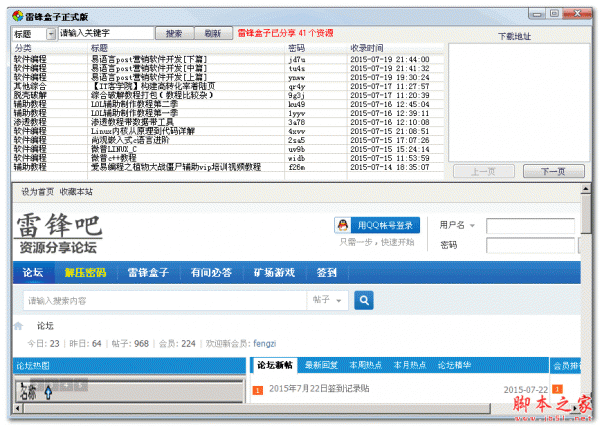Open the 解压密码 nav tab
This screenshot has width=600, height=426.
pyautogui.click(x=85, y=273)
